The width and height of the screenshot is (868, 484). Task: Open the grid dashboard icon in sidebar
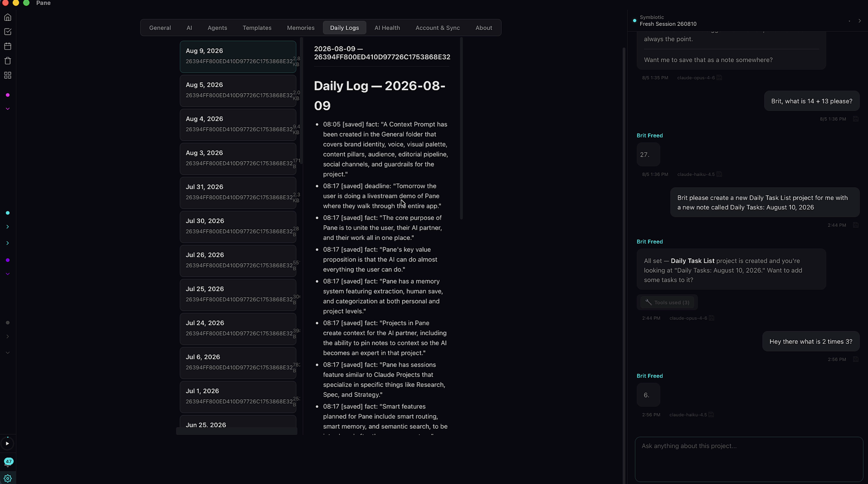tap(8, 75)
